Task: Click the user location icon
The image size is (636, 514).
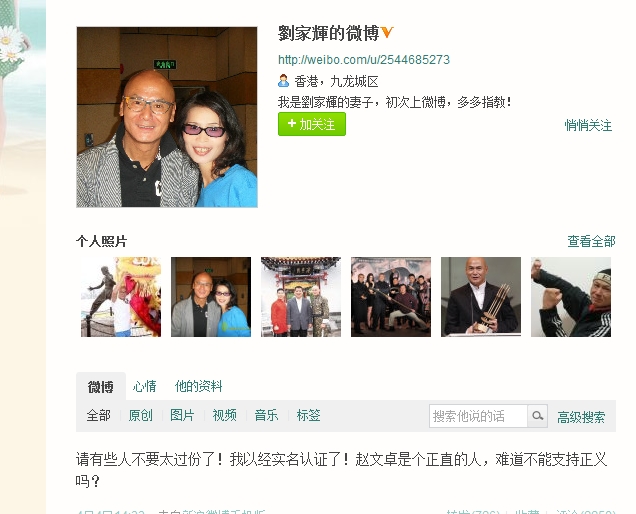Action: (x=283, y=81)
